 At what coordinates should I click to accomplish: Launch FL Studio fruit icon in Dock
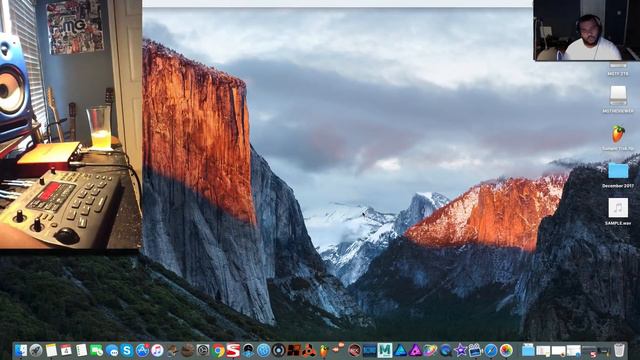[324, 350]
